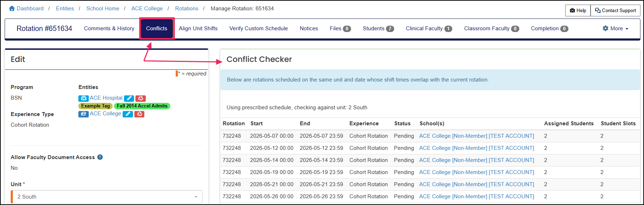The width and height of the screenshot is (644, 205).
Task: Switch to the Conflicts tab
Action: click(x=156, y=28)
